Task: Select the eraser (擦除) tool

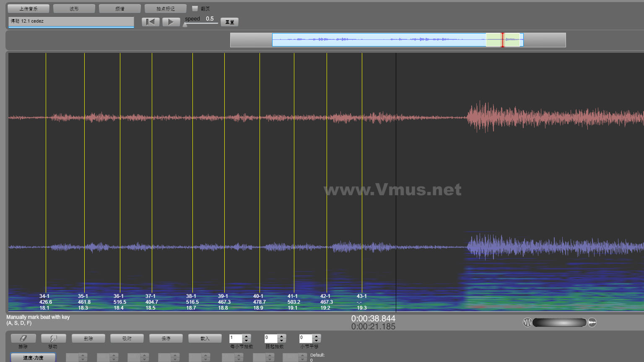Action: 23,338
